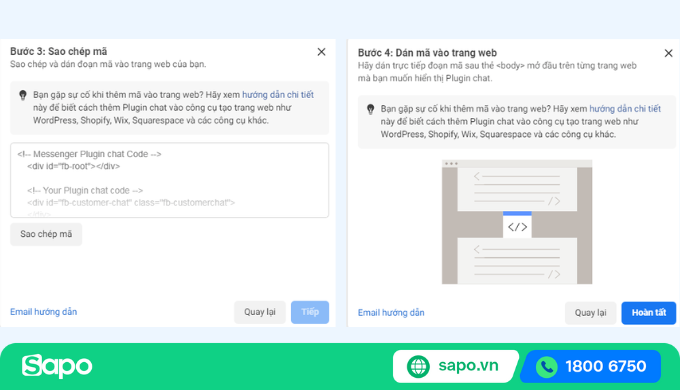This screenshot has width=680, height=390.
Task: Click inside the Messenger Plugin chat code box
Action: click(170, 180)
